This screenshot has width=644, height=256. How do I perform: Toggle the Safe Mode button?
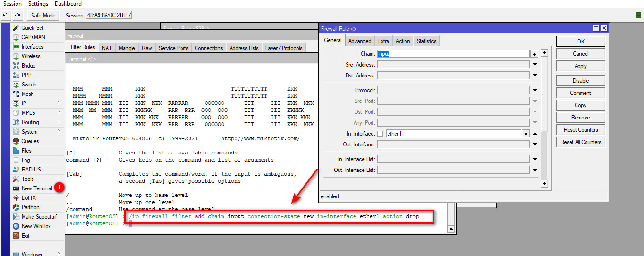click(x=43, y=16)
